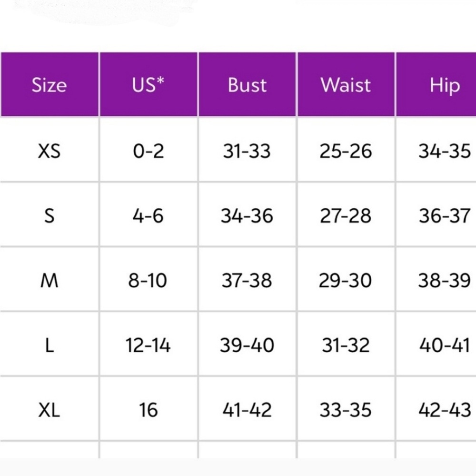
Task: Click the bust measurement 34-36 cell
Action: point(247,215)
